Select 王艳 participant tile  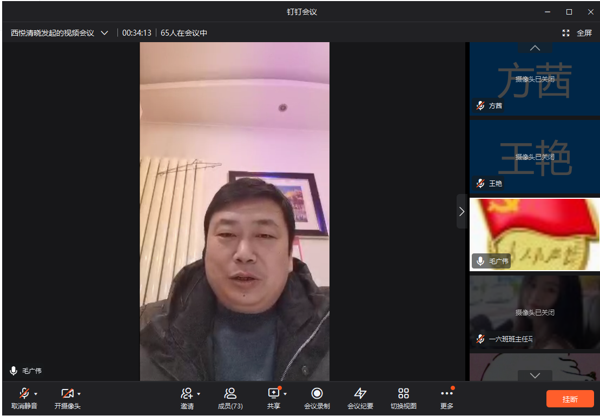534,158
